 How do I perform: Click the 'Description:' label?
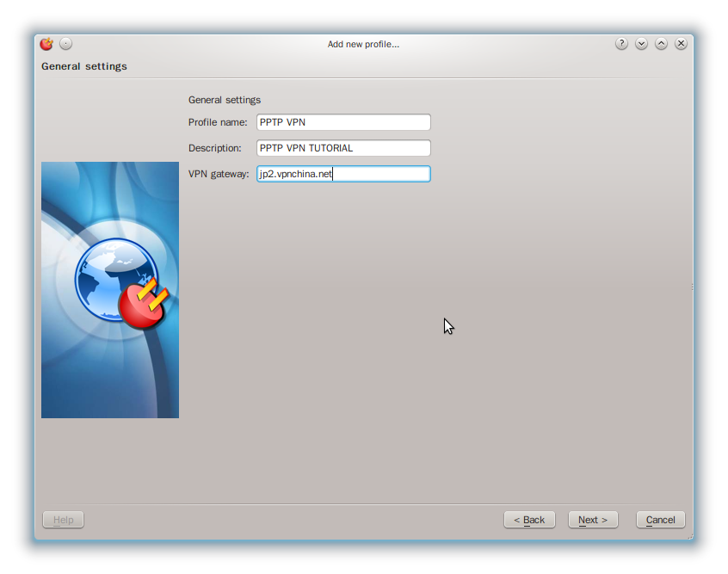(215, 148)
